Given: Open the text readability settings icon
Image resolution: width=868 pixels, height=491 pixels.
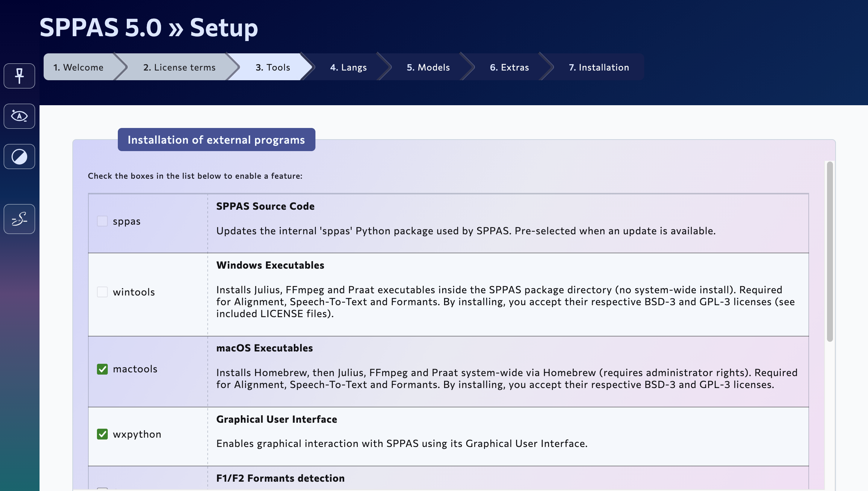Looking at the screenshot, I should pos(19,116).
